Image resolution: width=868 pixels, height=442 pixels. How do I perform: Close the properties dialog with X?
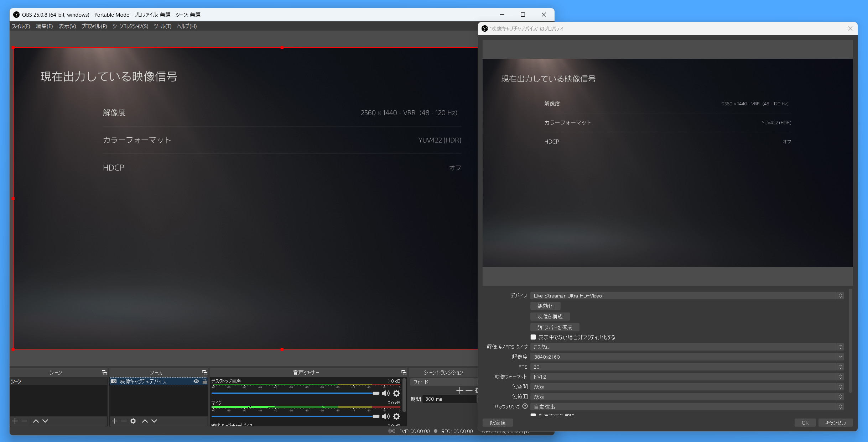click(850, 28)
